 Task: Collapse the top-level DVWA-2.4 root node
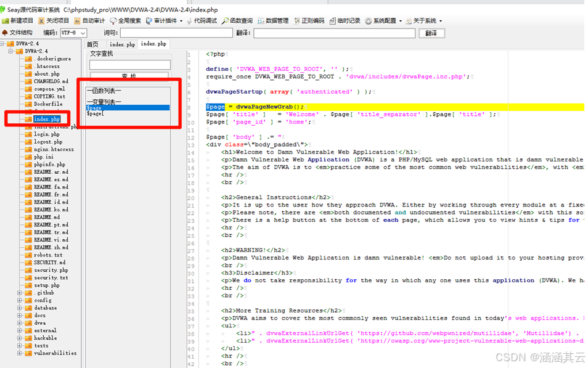coord(2,44)
